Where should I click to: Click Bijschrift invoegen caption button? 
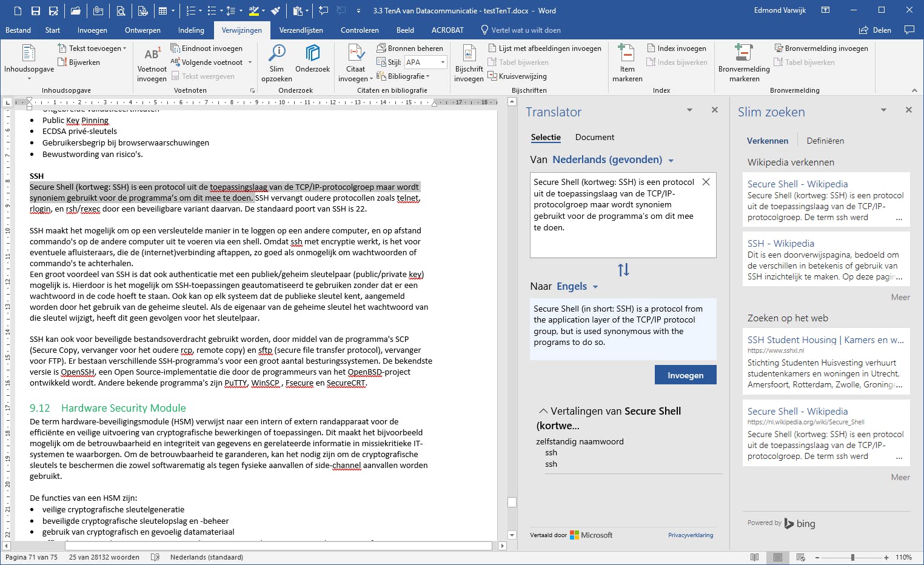tap(469, 63)
